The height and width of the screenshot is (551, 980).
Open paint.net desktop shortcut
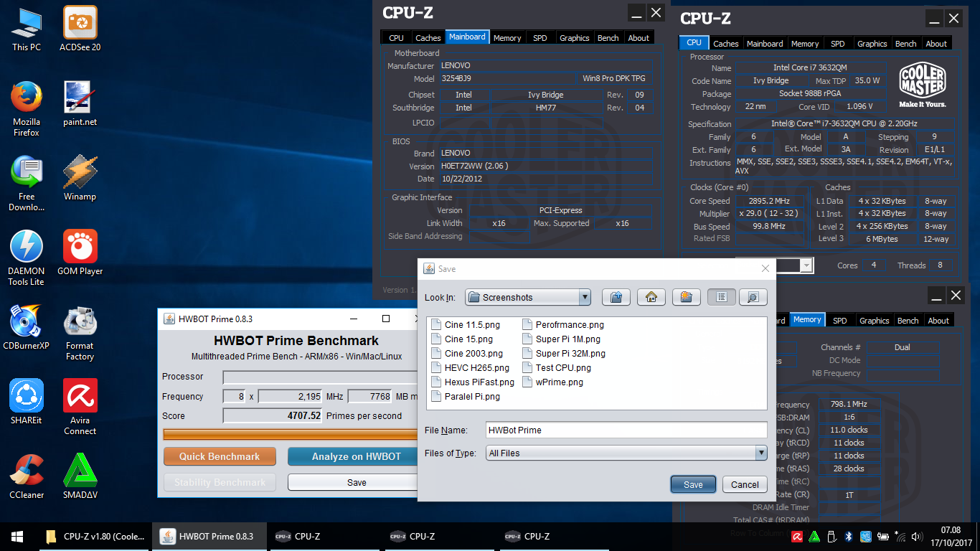pyautogui.click(x=80, y=103)
